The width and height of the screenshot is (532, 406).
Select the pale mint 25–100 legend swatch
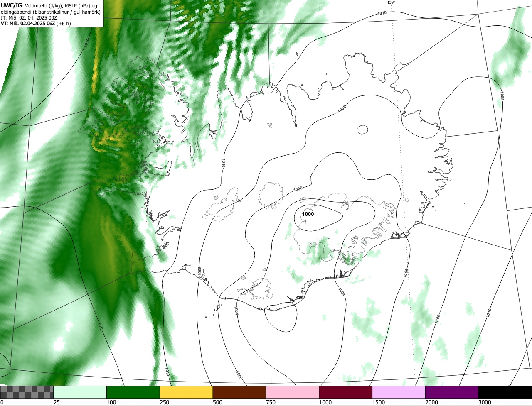click(x=80, y=392)
